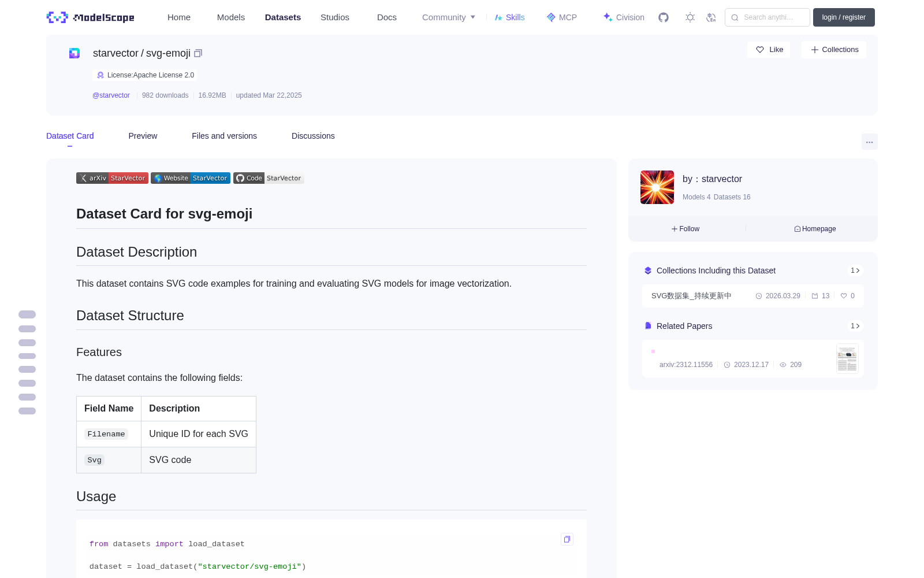Expand the Community dropdown menu

point(449,17)
